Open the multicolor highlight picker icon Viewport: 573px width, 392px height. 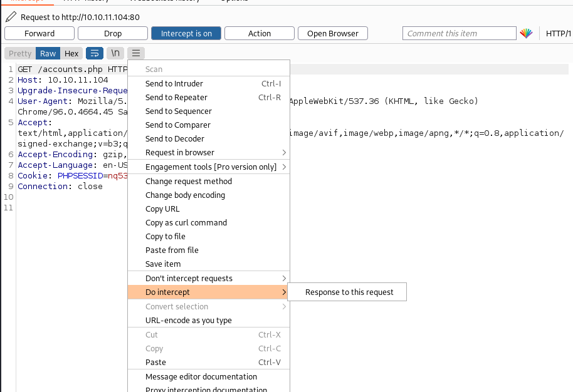[x=526, y=34]
